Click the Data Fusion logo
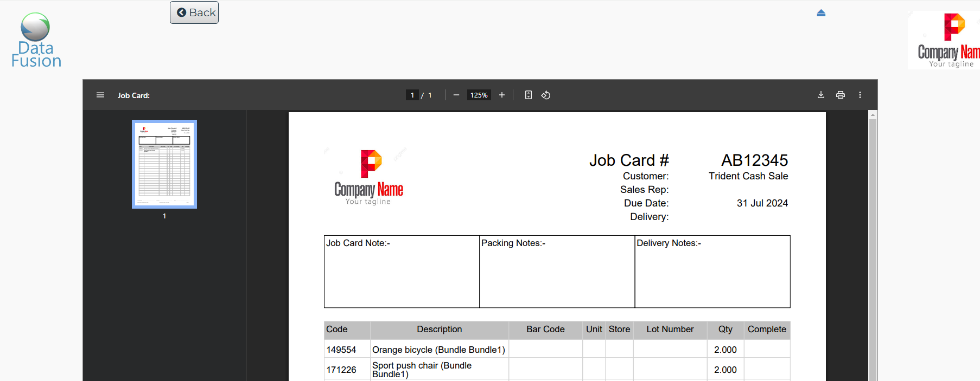The width and height of the screenshot is (980, 381). [36, 41]
